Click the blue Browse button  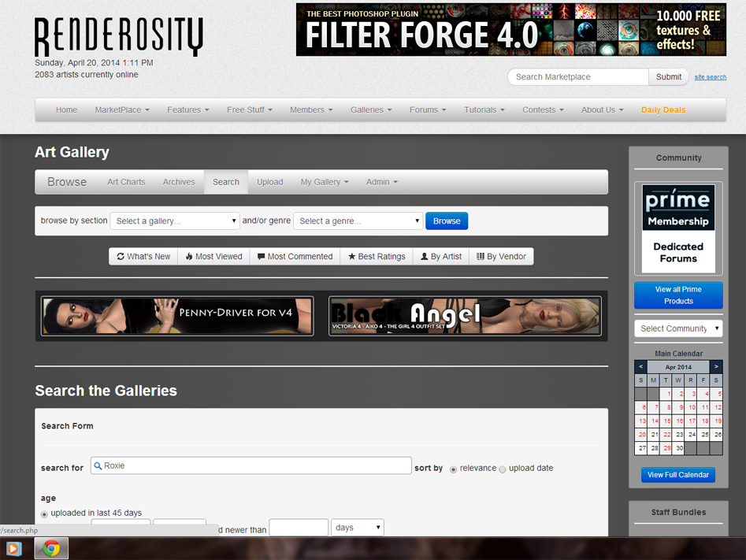click(447, 221)
